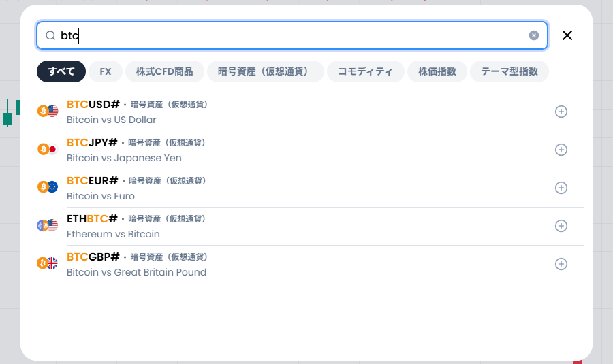Click the BTCEUR# Bitcoin and EU flag icon
The height and width of the screenshot is (364, 613).
coord(48,187)
